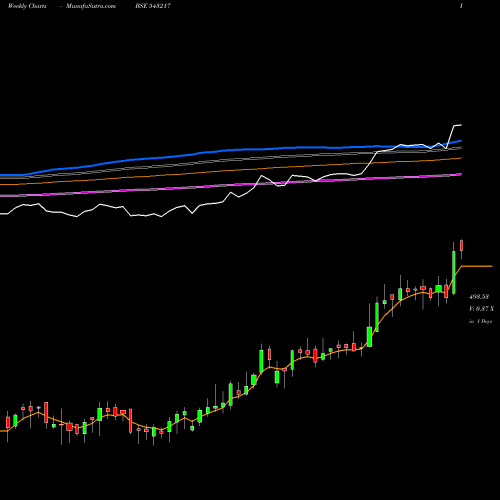This screenshot has width=500, height=500.
Task: Click the "498.58" price value
Action: click(x=479, y=297)
